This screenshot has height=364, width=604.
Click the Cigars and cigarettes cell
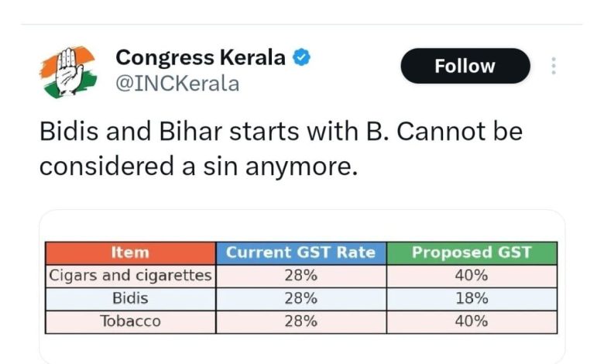(x=130, y=275)
